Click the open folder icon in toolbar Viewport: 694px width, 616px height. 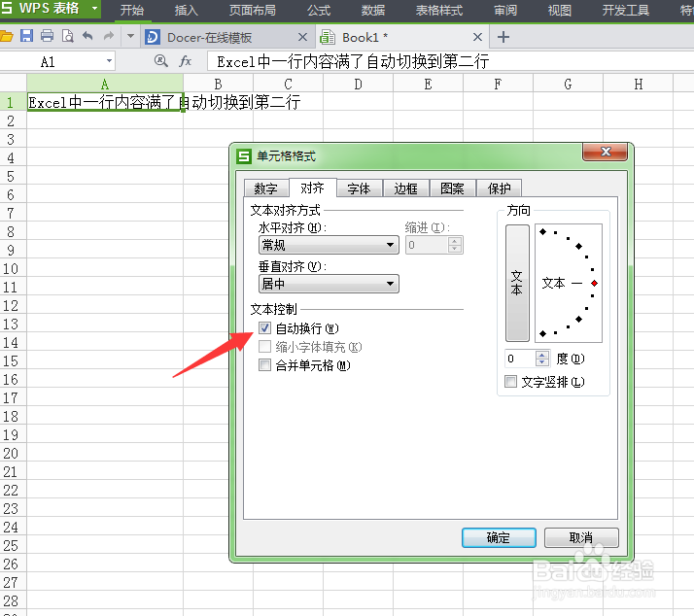coord(6,36)
